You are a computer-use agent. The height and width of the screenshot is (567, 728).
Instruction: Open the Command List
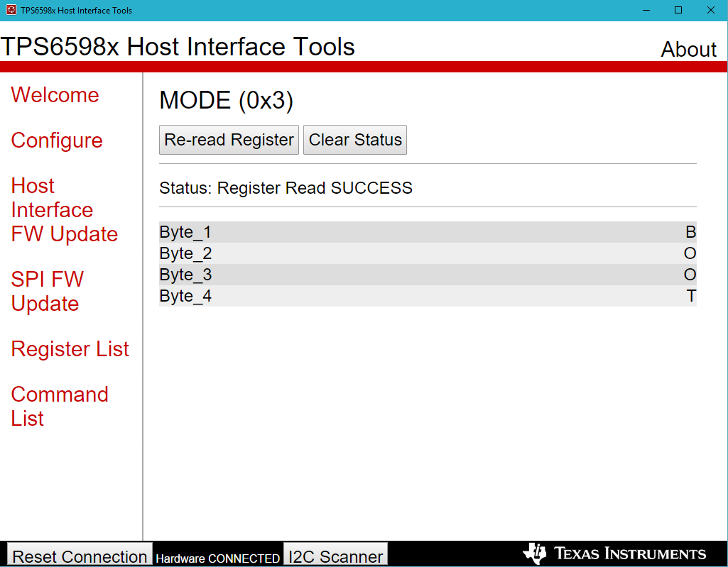[x=59, y=406]
